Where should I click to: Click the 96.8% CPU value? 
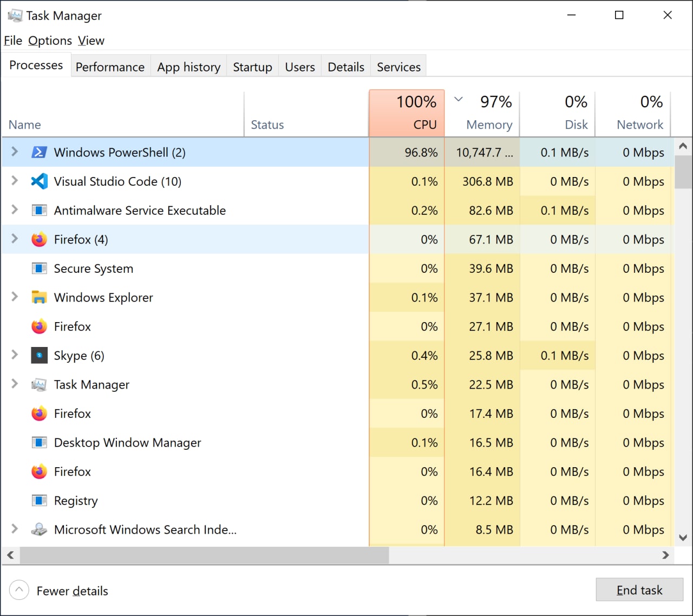tap(421, 153)
